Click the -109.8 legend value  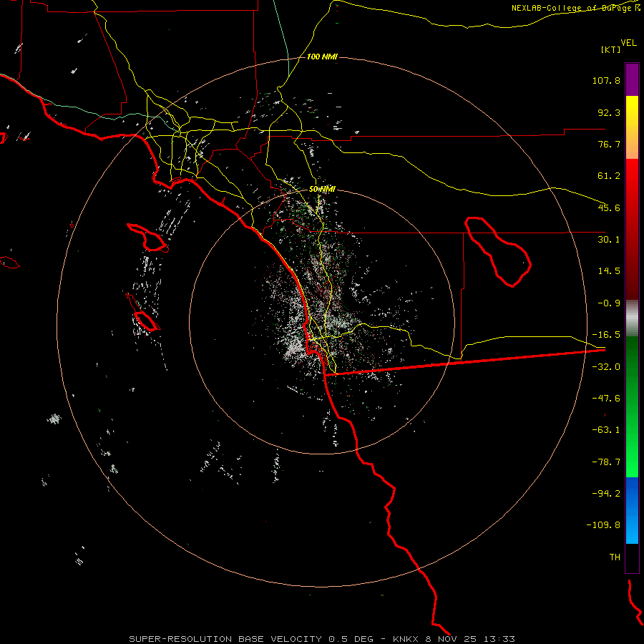pos(603,525)
